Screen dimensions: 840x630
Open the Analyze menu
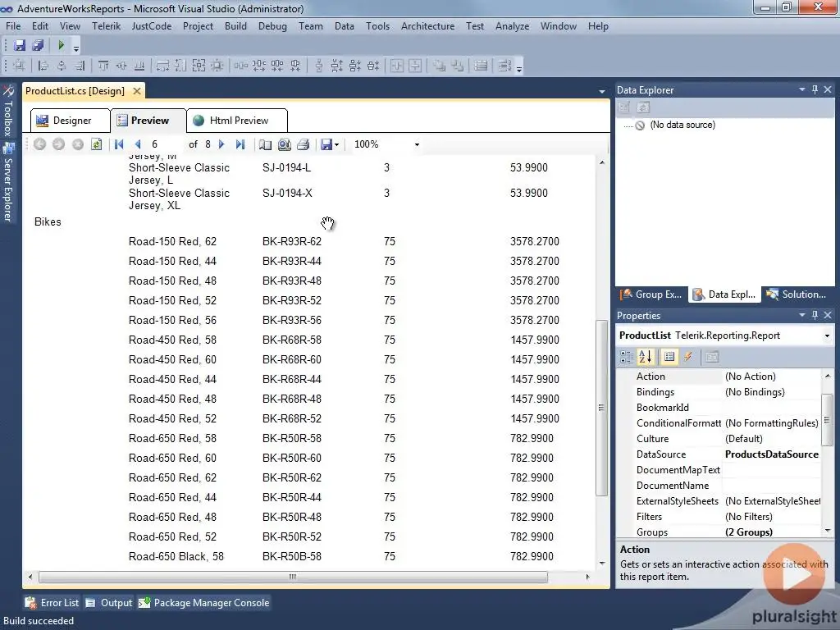(512, 26)
